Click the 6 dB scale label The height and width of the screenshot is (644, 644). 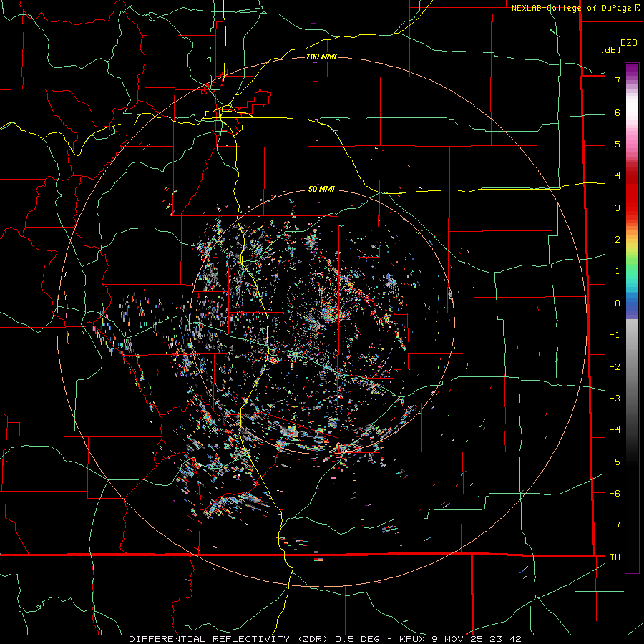tap(618, 112)
